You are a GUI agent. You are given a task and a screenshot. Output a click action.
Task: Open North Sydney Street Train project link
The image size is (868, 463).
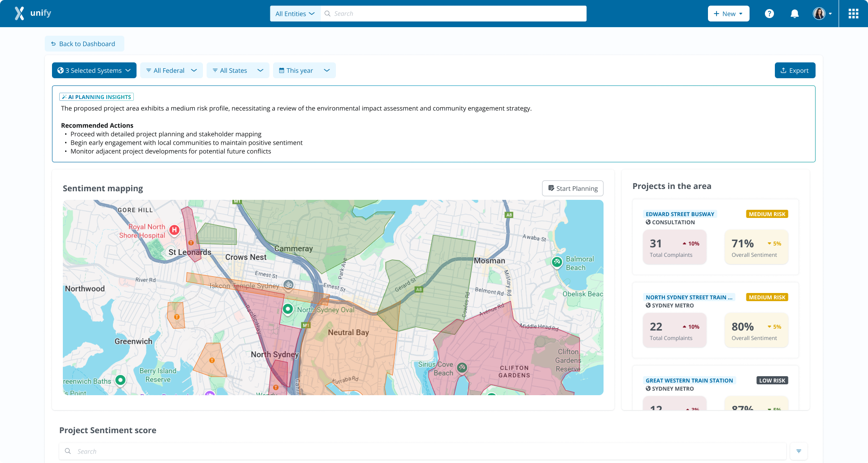(689, 298)
